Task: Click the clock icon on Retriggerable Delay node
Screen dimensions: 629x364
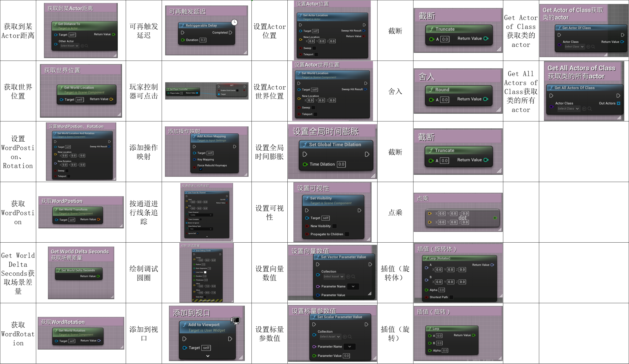Action: (234, 22)
